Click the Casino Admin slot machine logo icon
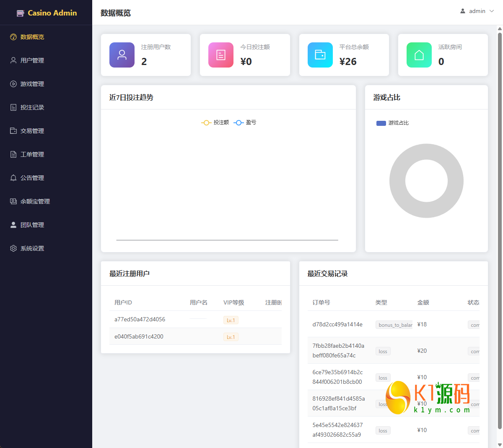Image resolution: width=503 pixels, height=448 pixels. 21,13
